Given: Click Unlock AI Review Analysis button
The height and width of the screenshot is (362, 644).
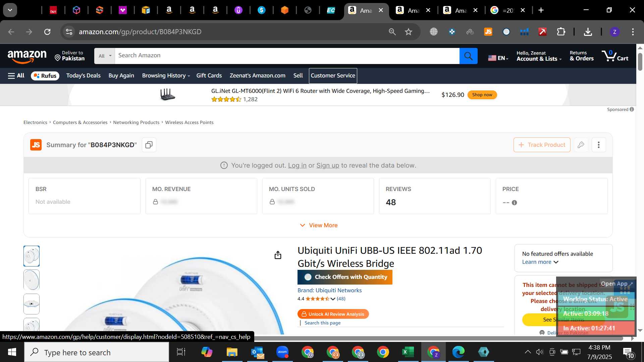Looking at the screenshot, I should point(333,314).
